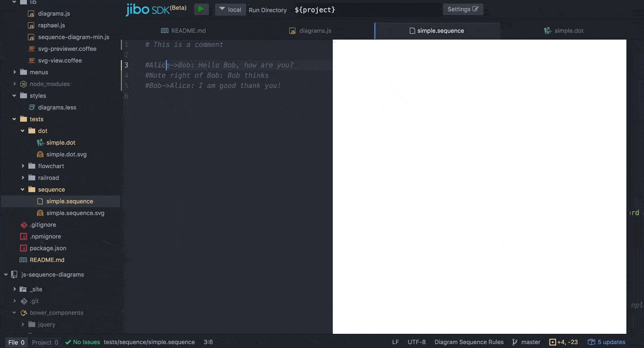Click the book icon beside tree README.md
The image size is (644, 348).
pos(23,260)
